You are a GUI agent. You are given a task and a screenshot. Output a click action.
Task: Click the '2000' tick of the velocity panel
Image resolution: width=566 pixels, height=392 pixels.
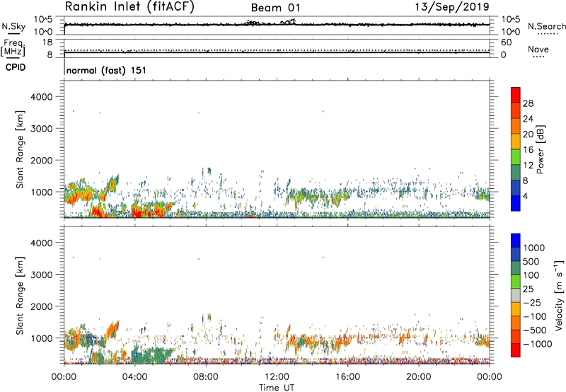click(x=41, y=306)
